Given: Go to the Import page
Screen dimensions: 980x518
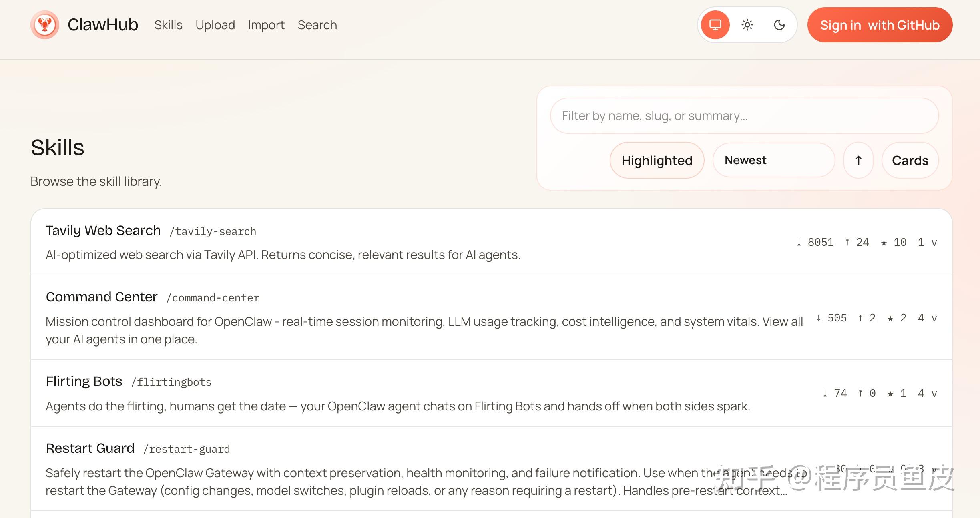Looking at the screenshot, I should coord(266,25).
